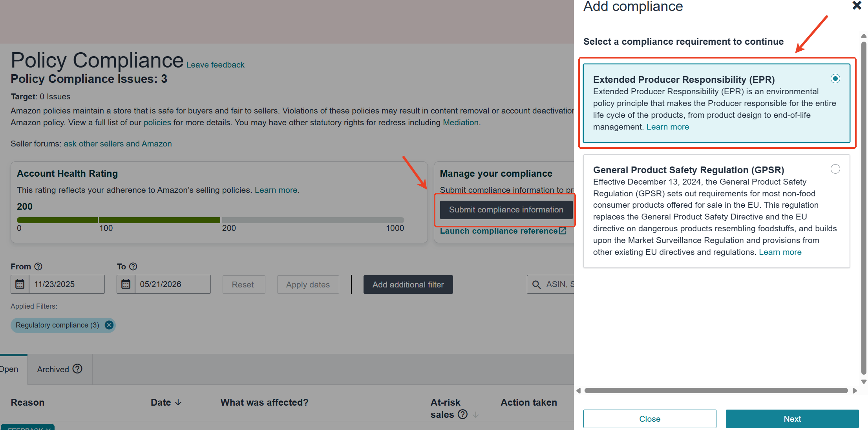Viewport: 868px width, 430px height.
Task: Remove Regulatory compliance filter chip
Action: pyautogui.click(x=109, y=325)
